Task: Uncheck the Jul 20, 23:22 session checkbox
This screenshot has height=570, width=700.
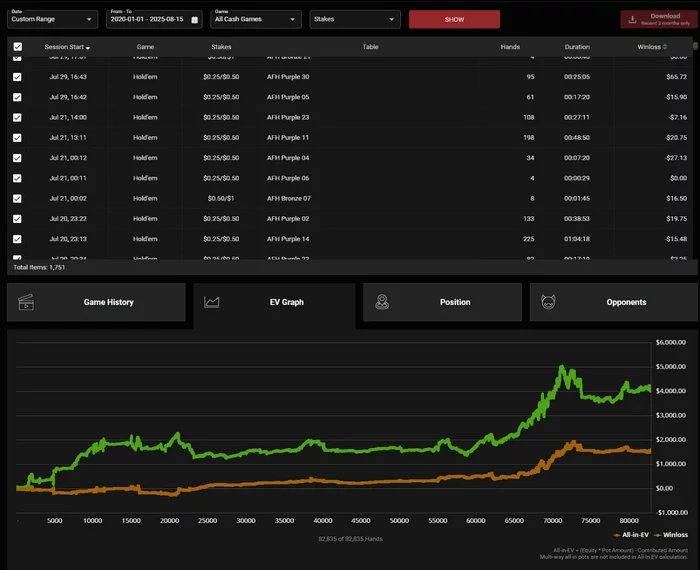Action: click(x=17, y=219)
